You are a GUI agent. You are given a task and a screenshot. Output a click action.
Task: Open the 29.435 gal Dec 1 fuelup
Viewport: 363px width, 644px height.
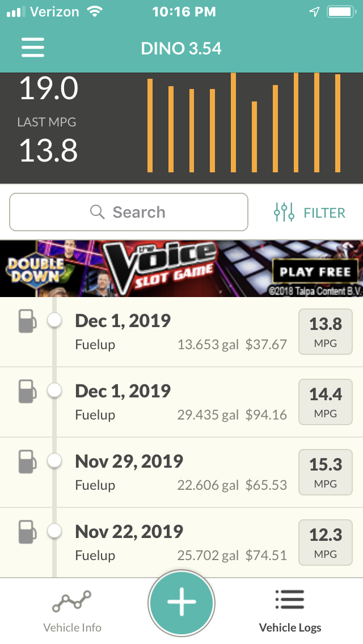click(x=181, y=402)
